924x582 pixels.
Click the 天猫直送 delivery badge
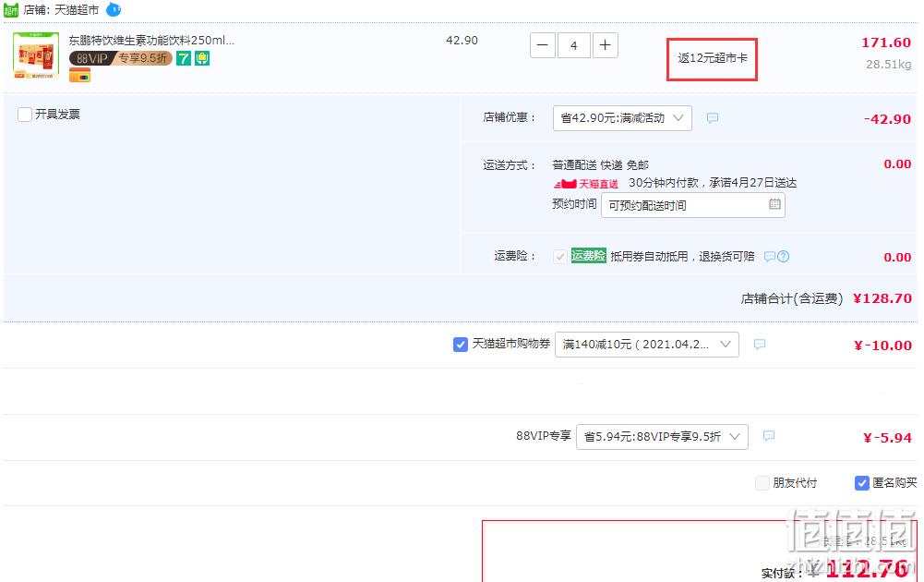pyautogui.click(x=586, y=184)
